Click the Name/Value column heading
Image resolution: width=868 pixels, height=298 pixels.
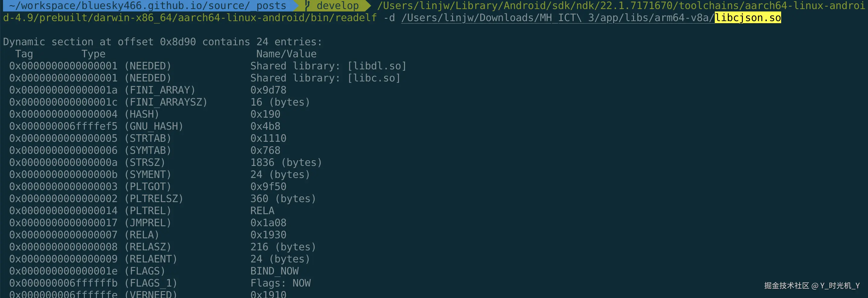286,54
